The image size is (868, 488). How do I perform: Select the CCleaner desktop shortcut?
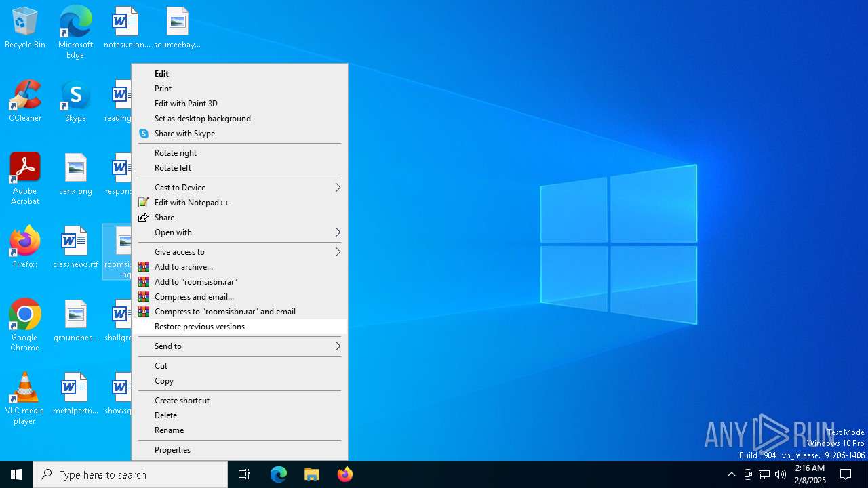coord(25,102)
